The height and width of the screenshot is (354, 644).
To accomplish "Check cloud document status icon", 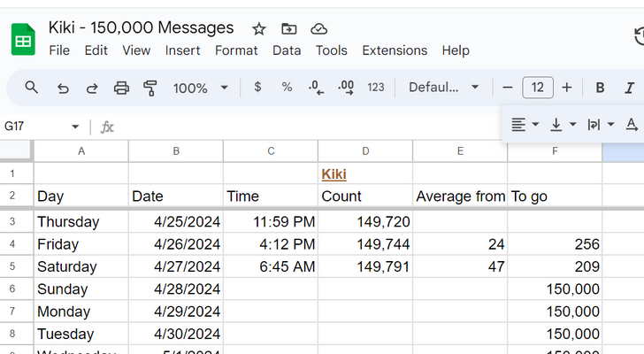I will pyautogui.click(x=318, y=29).
